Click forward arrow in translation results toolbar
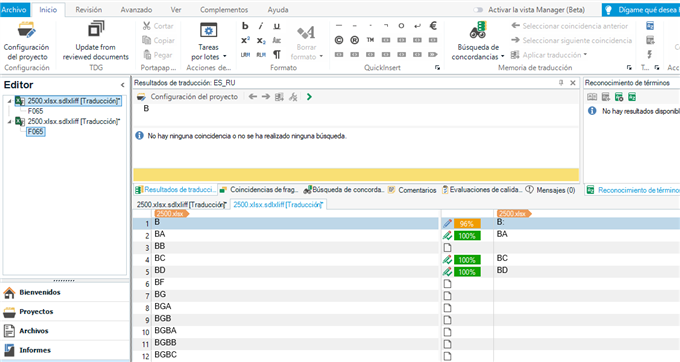The height and width of the screenshot is (362, 680). click(x=266, y=97)
